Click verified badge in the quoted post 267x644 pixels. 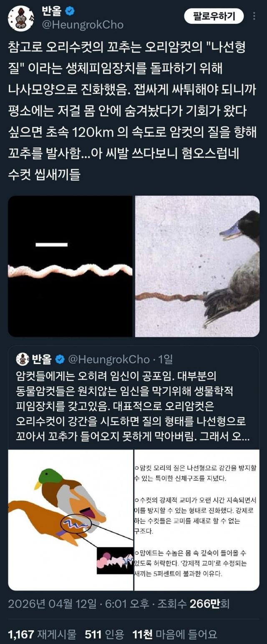pos(60,358)
